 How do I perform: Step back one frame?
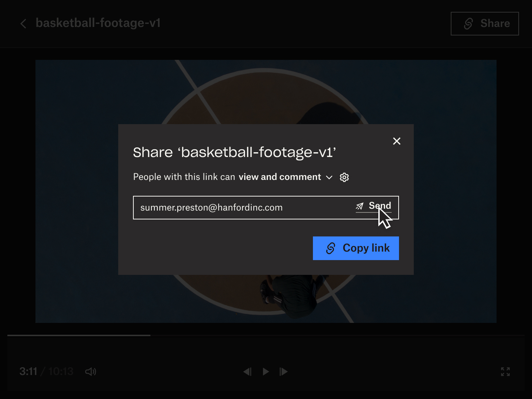coord(248,372)
